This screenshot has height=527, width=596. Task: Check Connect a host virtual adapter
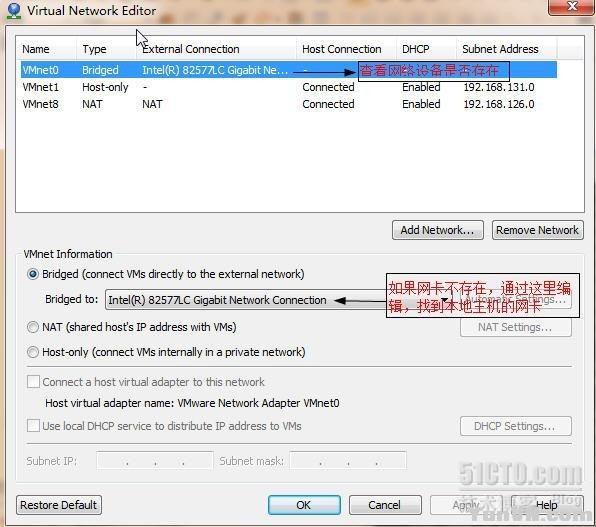tap(33, 382)
